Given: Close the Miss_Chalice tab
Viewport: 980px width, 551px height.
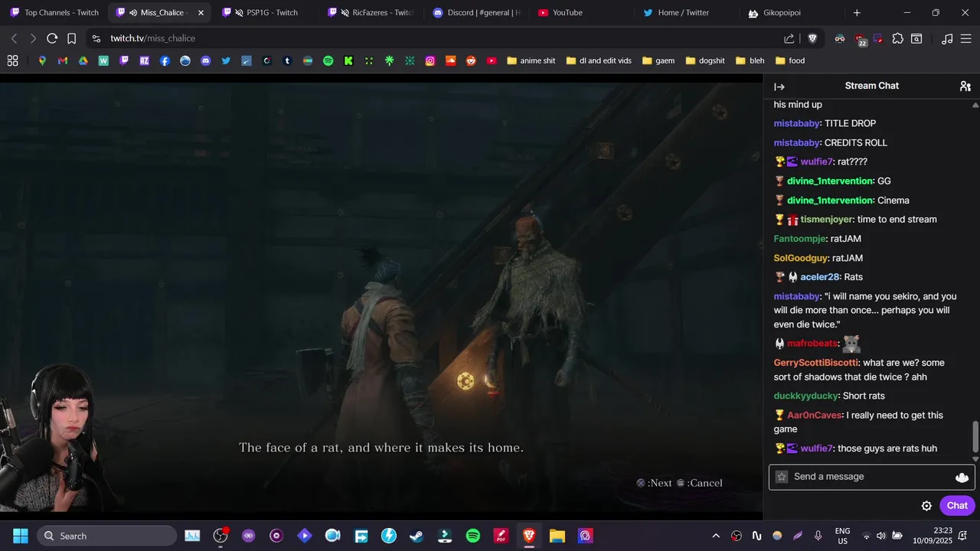Looking at the screenshot, I should 201,13.
